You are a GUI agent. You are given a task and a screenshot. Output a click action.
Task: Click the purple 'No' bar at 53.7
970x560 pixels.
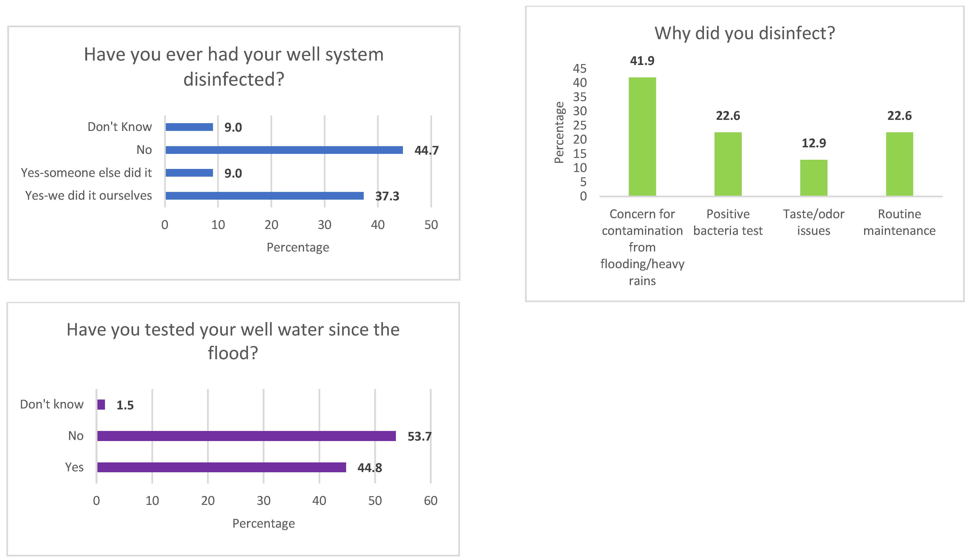(x=246, y=436)
